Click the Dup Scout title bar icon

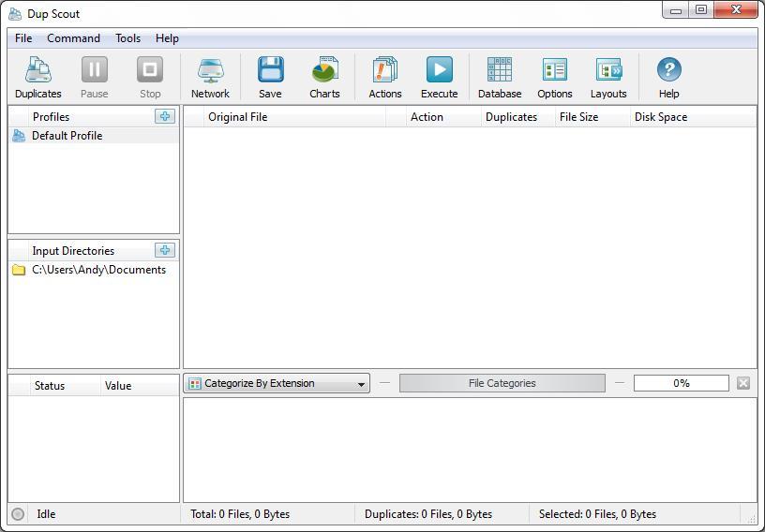[x=15, y=14]
